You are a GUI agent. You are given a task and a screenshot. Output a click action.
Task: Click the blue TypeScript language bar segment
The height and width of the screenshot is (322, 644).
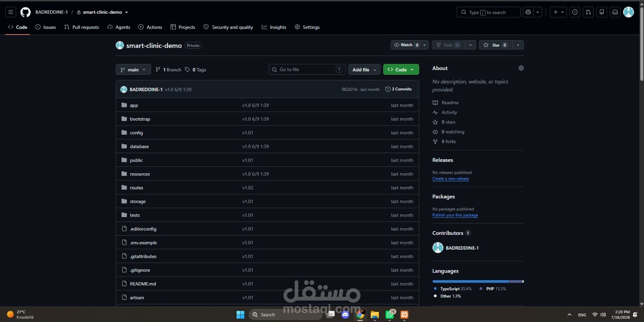[471, 281]
